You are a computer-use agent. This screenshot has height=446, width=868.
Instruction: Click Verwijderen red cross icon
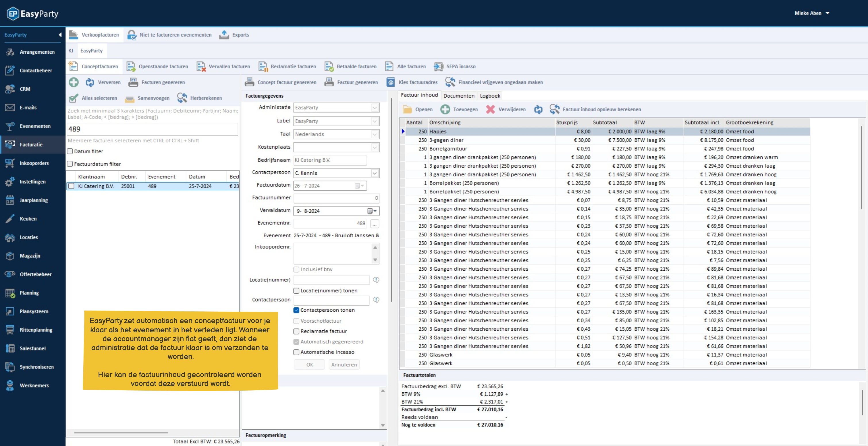click(x=490, y=109)
